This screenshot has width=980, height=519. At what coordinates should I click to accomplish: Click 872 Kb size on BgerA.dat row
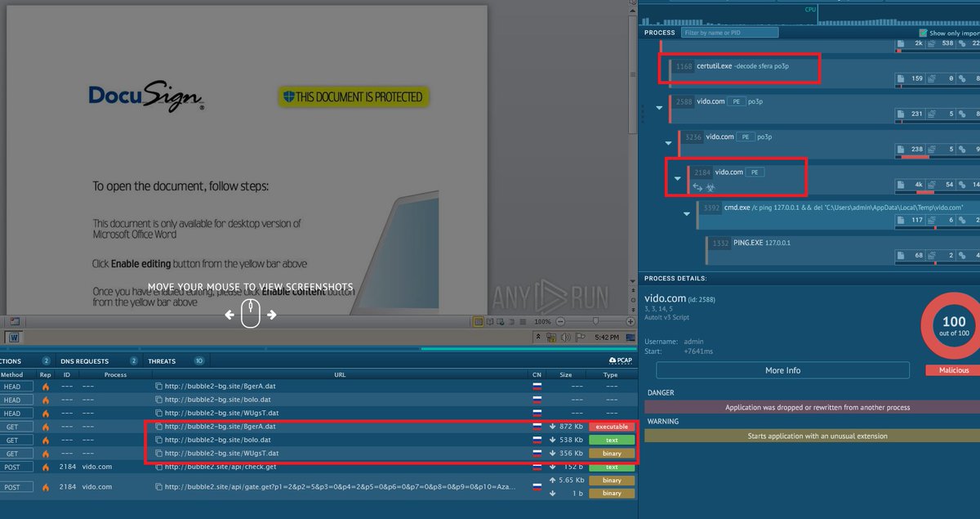tap(571, 427)
